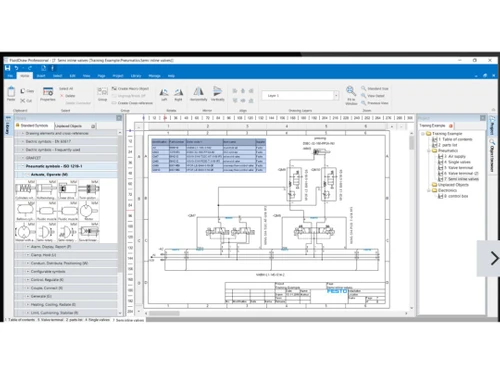This screenshot has height=375, width=500.
Task: Expand Configurable symbols subcategory
Action: (x=66, y=271)
